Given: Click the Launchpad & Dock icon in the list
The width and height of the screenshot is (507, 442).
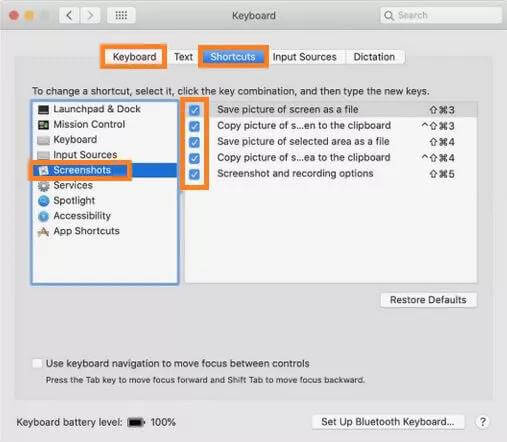Looking at the screenshot, I should pos(43,109).
